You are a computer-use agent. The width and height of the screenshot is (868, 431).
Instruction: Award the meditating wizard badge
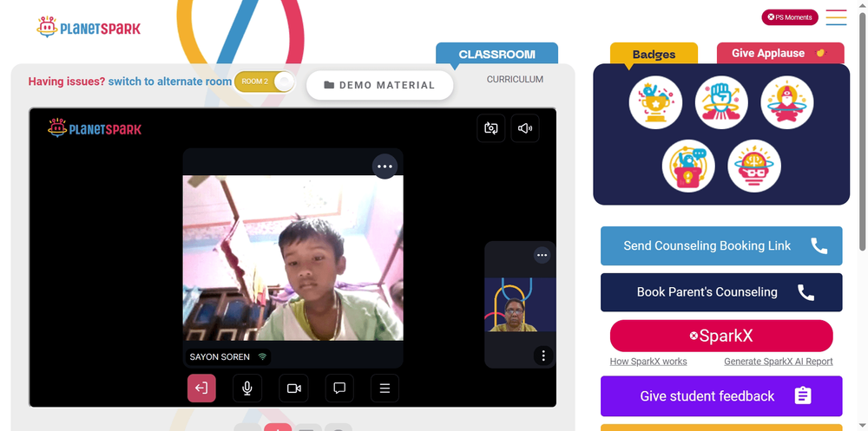tap(787, 102)
